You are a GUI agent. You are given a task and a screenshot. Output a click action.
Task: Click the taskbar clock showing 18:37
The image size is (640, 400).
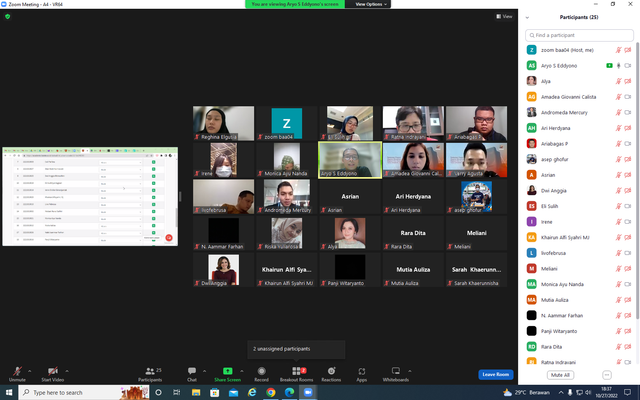pyautogui.click(x=607, y=392)
